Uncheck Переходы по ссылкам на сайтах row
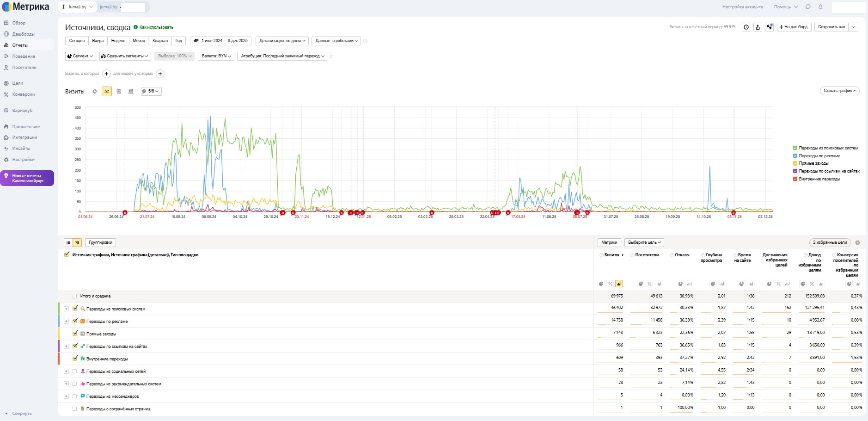The width and height of the screenshot is (868, 421). pos(75,346)
